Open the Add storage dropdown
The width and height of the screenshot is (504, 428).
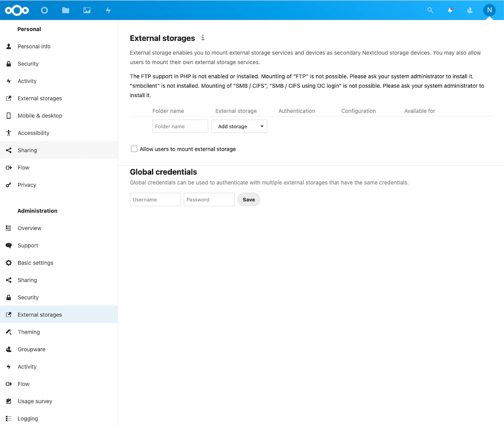239,126
